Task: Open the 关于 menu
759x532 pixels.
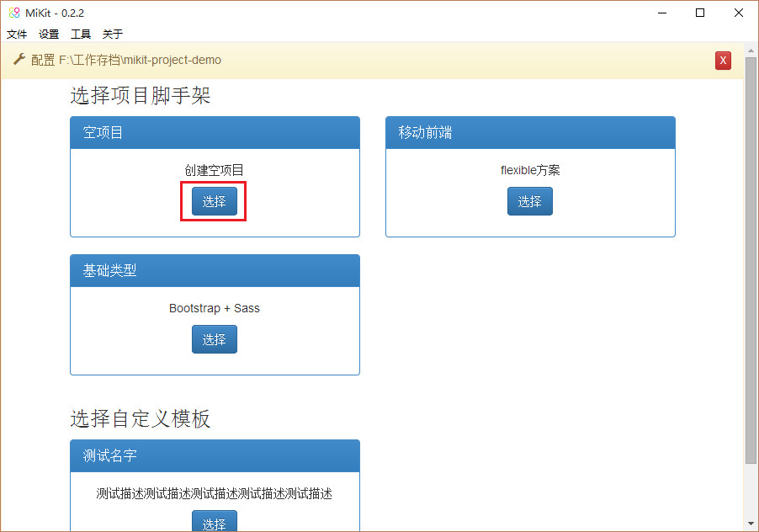Action: pos(112,34)
